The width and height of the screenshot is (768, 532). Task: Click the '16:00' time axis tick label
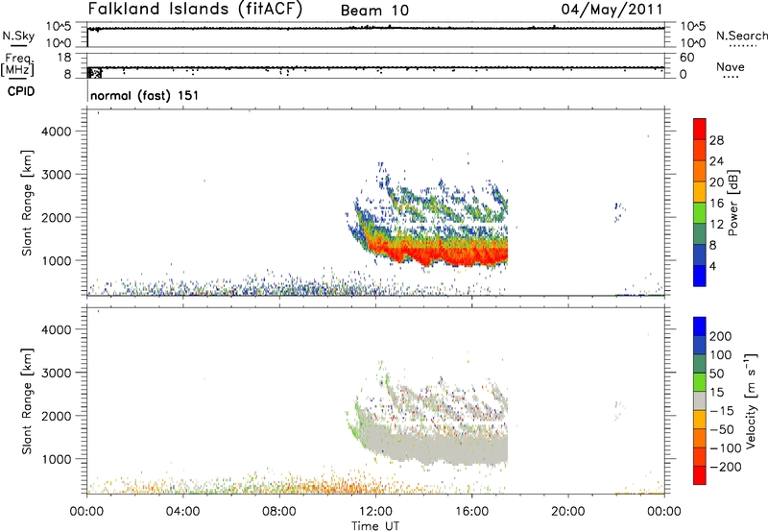471,512
